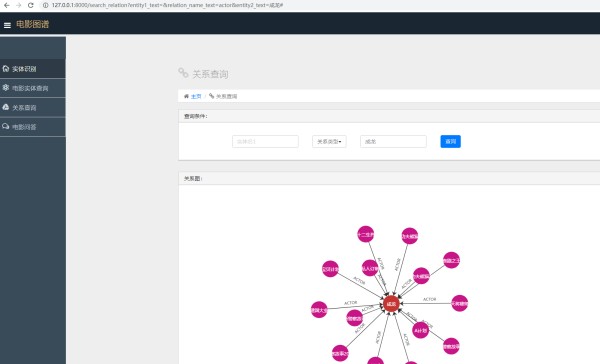Click the A计划 movie node
Image resolution: width=600 pixels, height=364 pixels.
click(x=420, y=330)
